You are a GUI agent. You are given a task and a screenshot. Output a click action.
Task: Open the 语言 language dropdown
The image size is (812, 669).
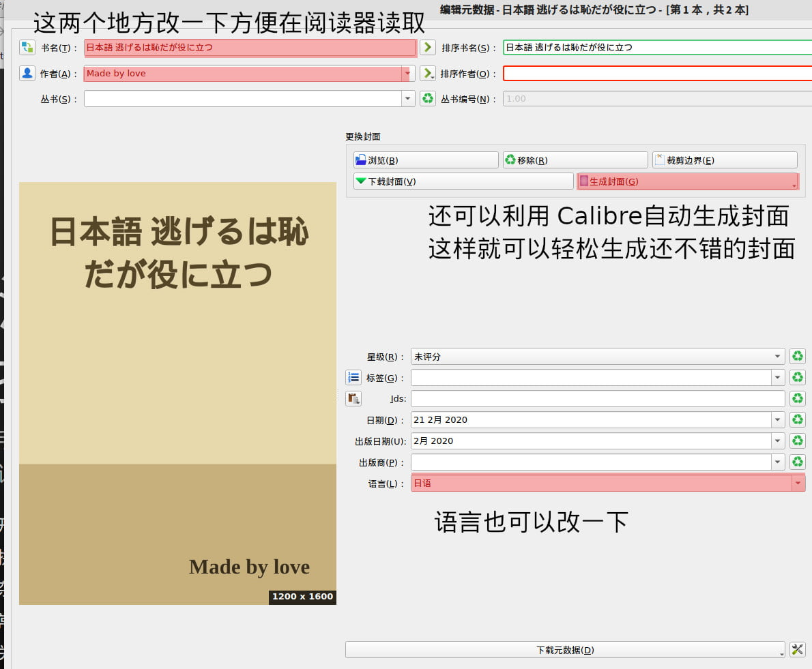tap(796, 484)
